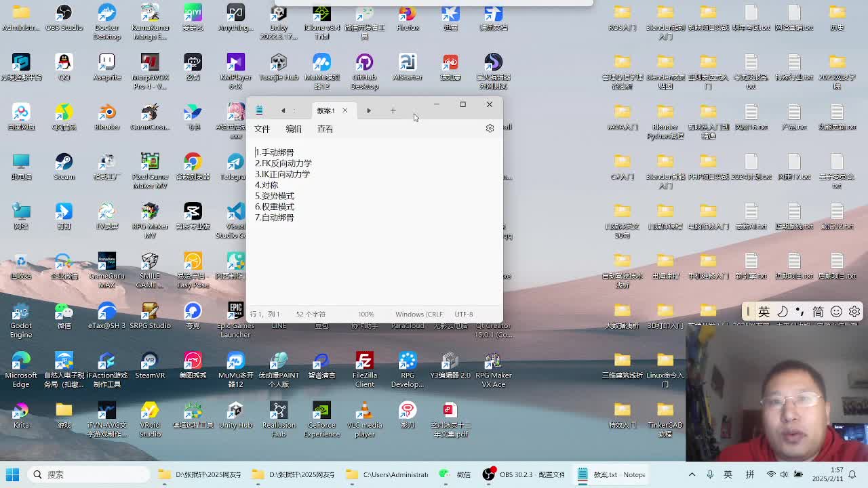Select the Unity Hub desktop icon

tap(235, 415)
